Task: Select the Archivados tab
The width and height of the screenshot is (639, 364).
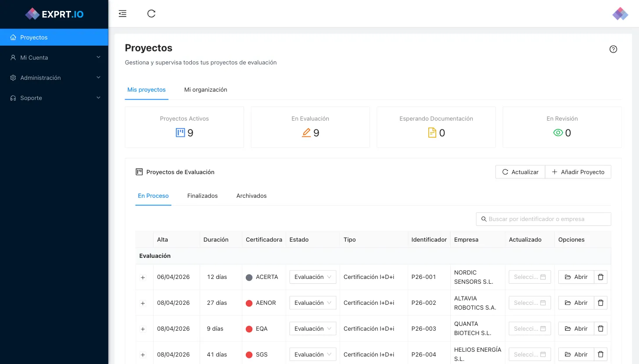Action: [x=251, y=196]
